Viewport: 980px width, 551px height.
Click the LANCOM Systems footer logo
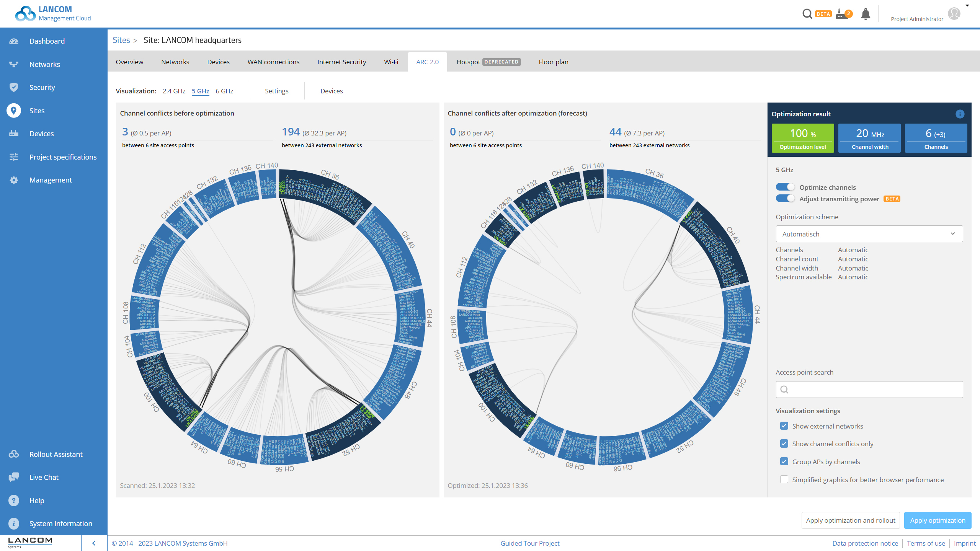(x=30, y=543)
